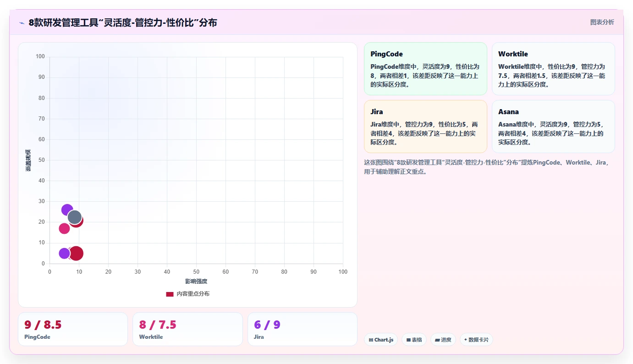Viewport: 633px width, 364px height.
Task: Open the Asana insight card
Action: click(553, 127)
